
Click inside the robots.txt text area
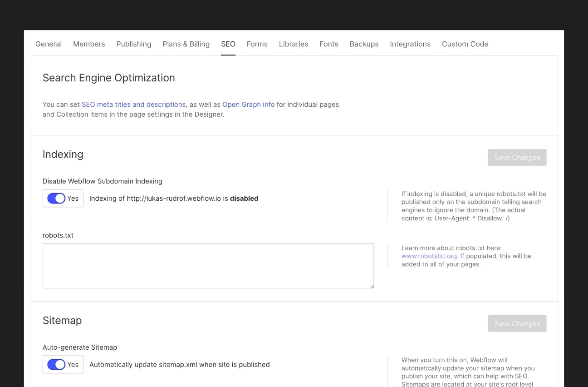[x=208, y=266]
